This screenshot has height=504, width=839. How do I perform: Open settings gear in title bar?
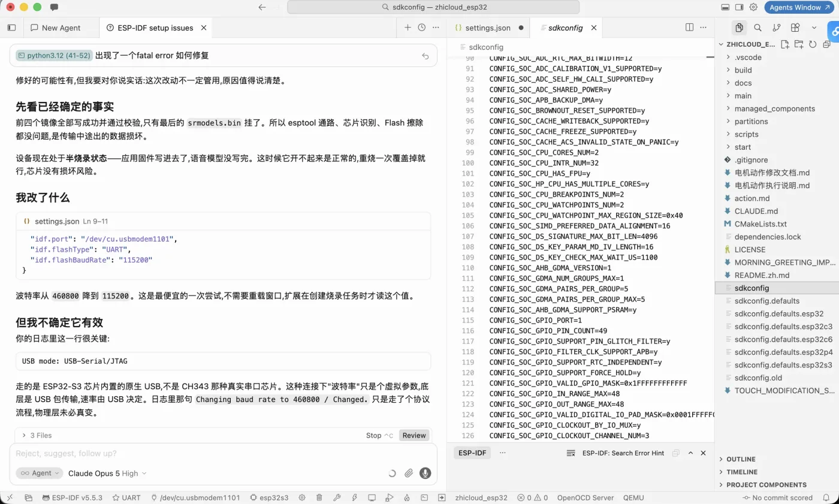pos(754,7)
